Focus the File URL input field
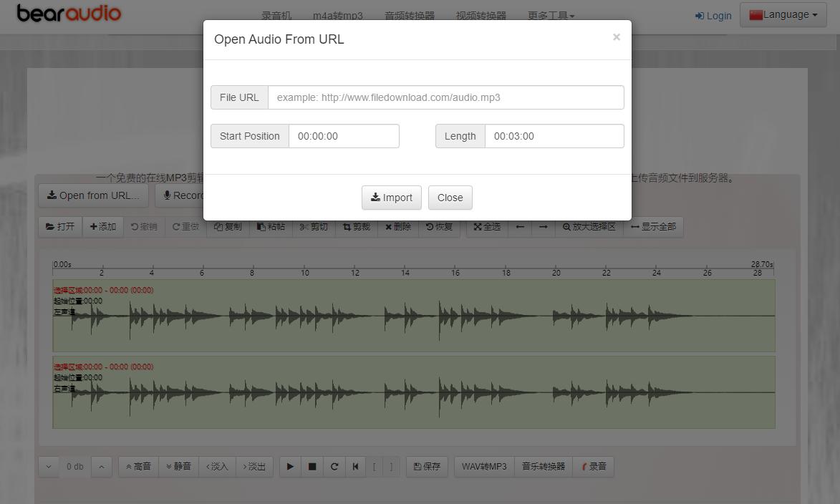The height and width of the screenshot is (504, 840). [x=445, y=97]
